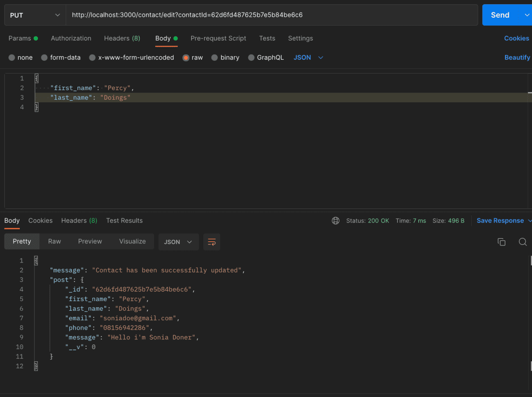The width and height of the screenshot is (532, 397).
Task: Open the Cookies link on the right
Action: coord(516,38)
